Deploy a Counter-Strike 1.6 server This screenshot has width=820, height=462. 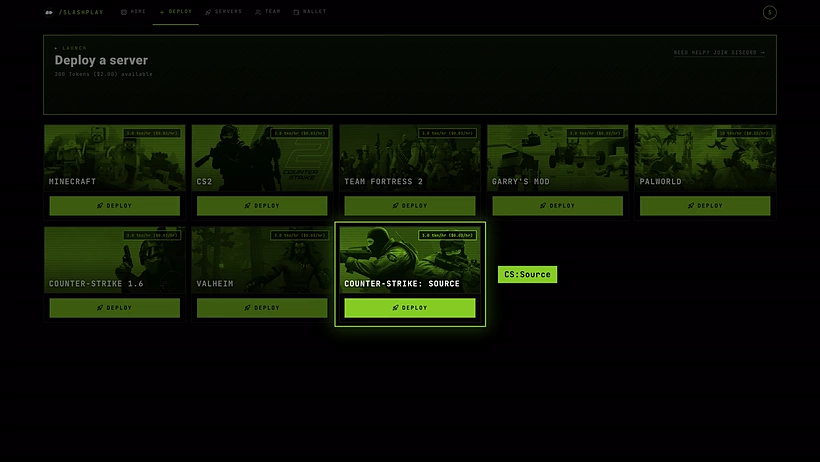tap(115, 308)
